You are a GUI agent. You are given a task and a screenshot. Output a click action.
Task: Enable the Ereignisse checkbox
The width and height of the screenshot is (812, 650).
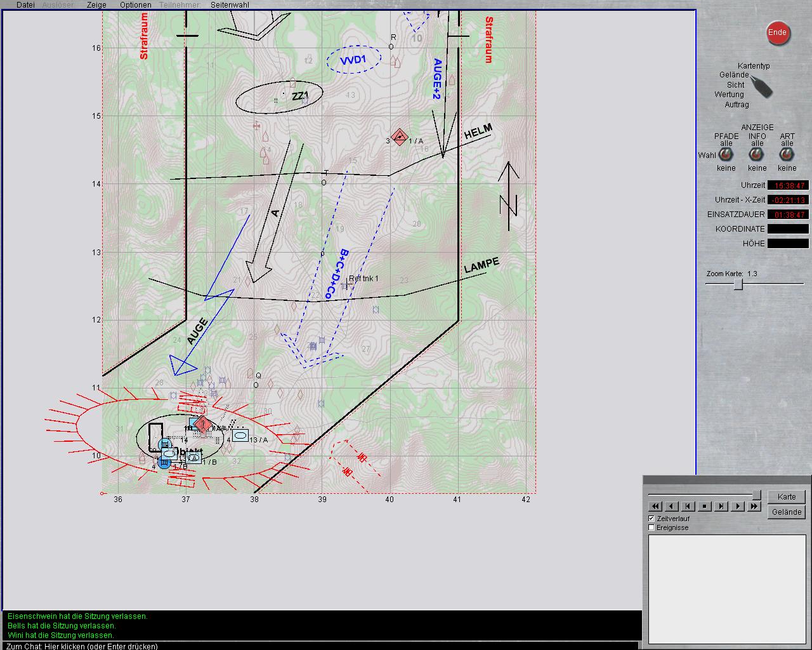coord(652,527)
